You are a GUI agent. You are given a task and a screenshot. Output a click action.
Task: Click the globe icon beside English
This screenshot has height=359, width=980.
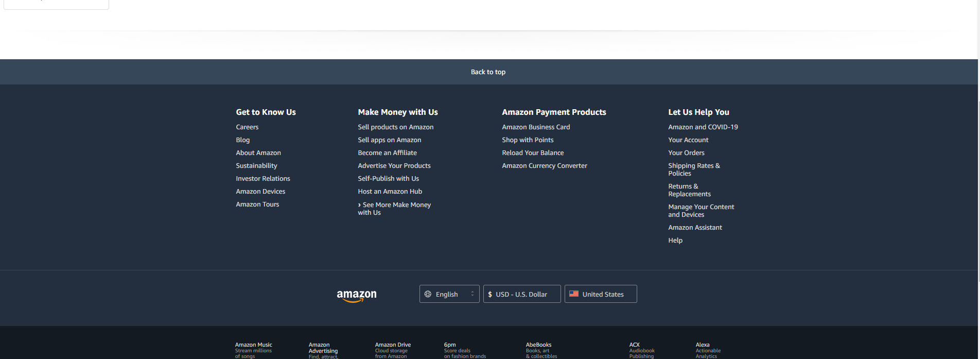point(428,294)
